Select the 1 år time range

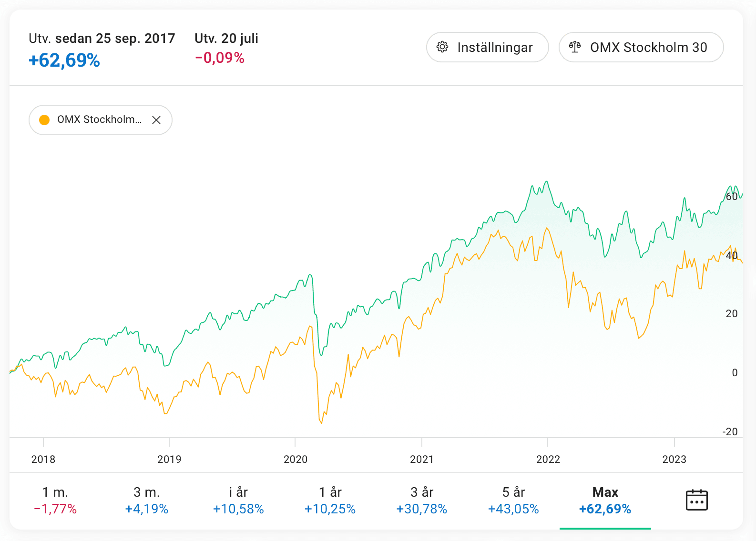point(330,500)
